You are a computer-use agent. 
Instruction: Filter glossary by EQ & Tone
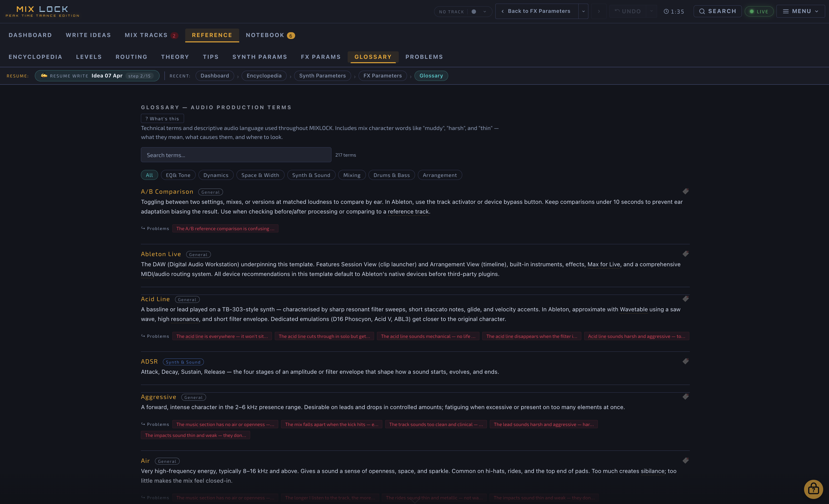tap(178, 175)
